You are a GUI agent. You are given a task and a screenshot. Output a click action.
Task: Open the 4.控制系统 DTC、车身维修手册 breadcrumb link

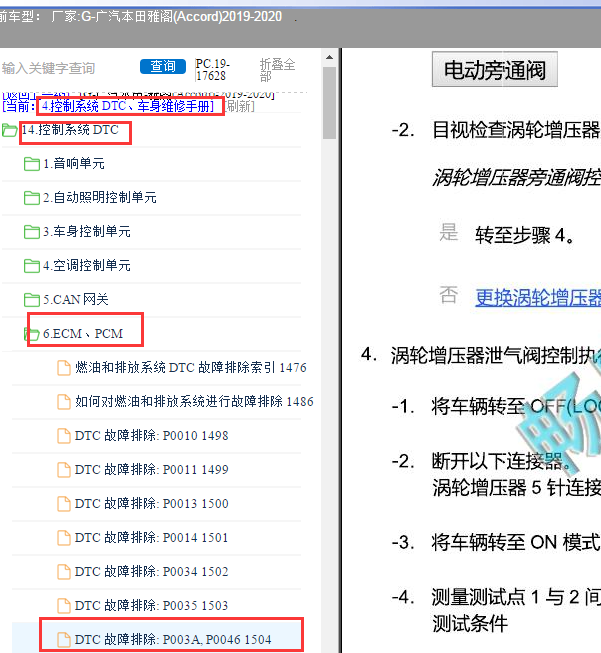pos(128,106)
